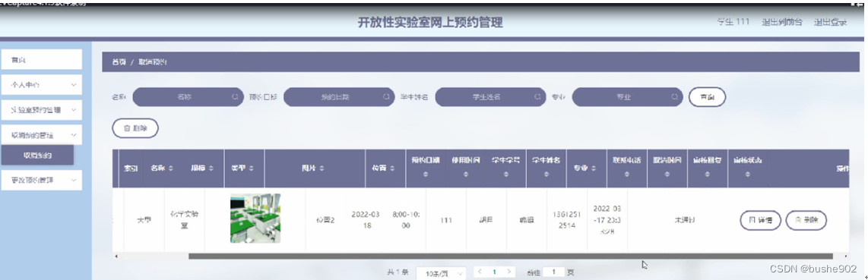This screenshot has width=868, height=280.
Task: Select page number 1 in pagination
Action: (495, 272)
